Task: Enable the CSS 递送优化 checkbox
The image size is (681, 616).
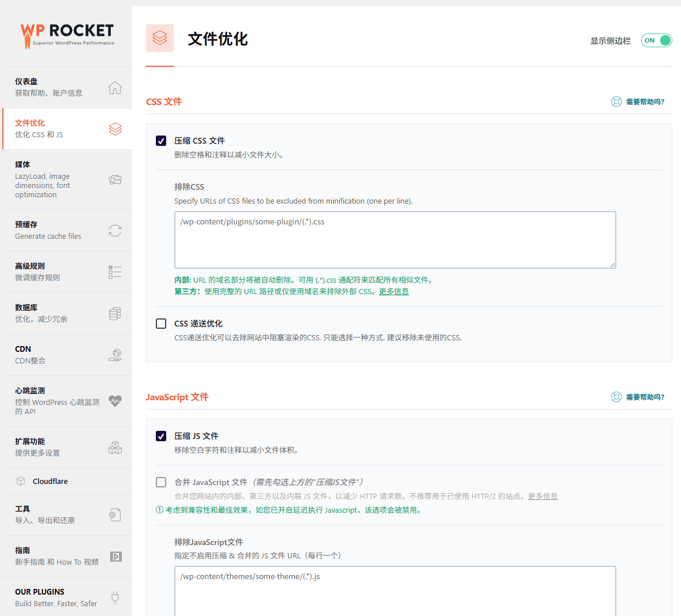Action: tap(161, 324)
